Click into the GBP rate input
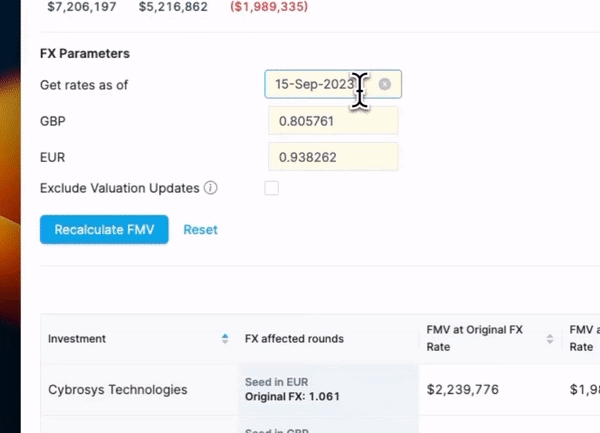The height and width of the screenshot is (433, 600). coord(333,121)
